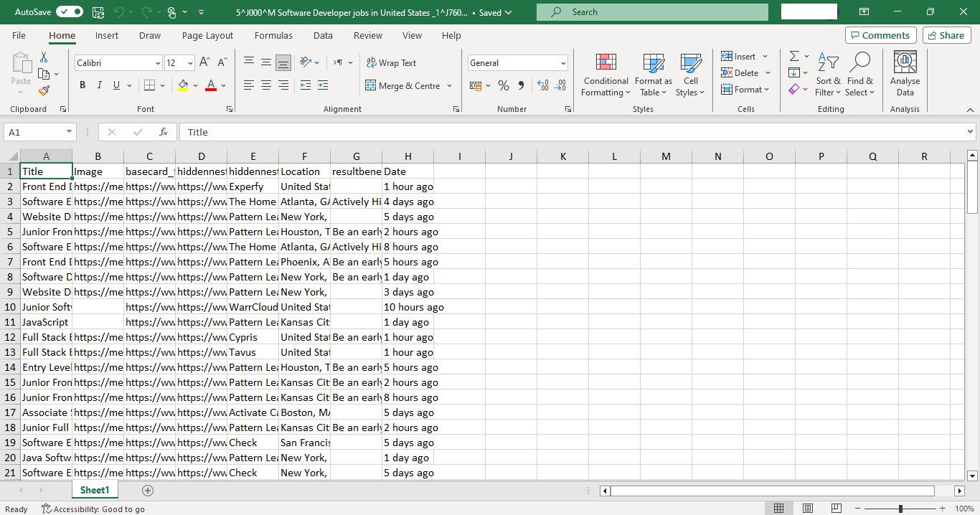Switch to the Page Layout tab

pos(207,35)
